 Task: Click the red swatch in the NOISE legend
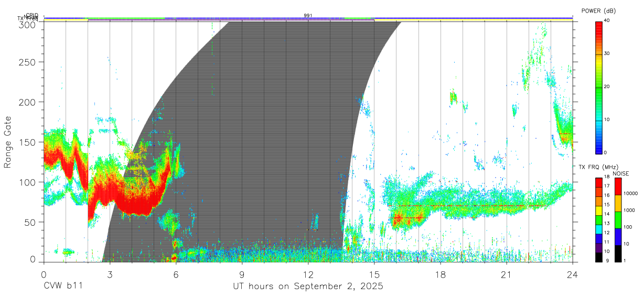[x=618, y=186]
